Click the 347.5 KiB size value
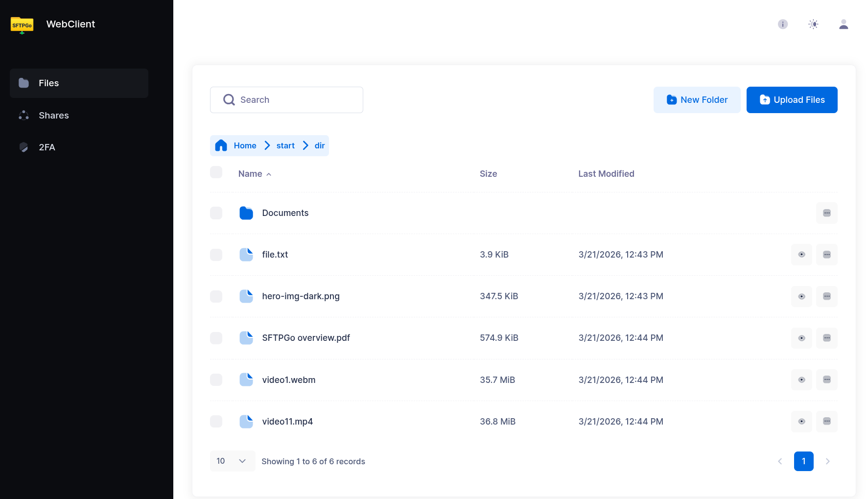 pyautogui.click(x=499, y=296)
